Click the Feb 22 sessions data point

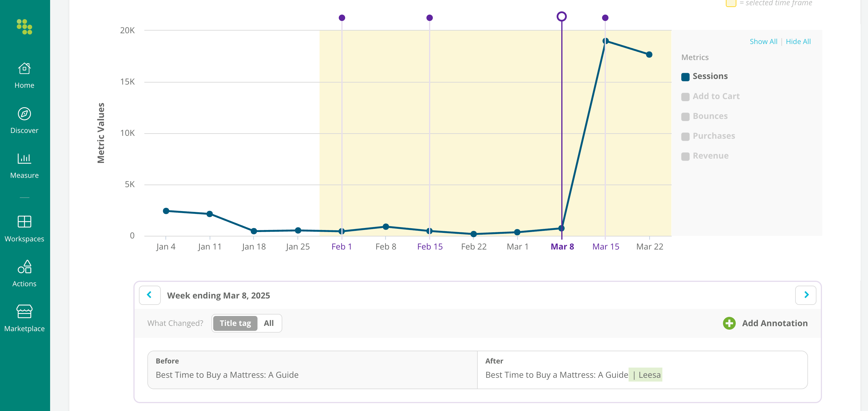pyautogui.click(x=473, y=234)
